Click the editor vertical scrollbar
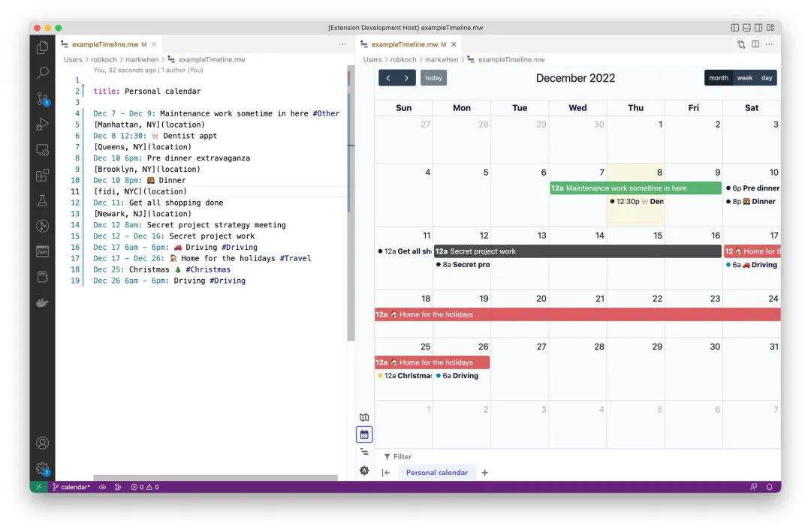The image size is (811, 532). [351, 203]
